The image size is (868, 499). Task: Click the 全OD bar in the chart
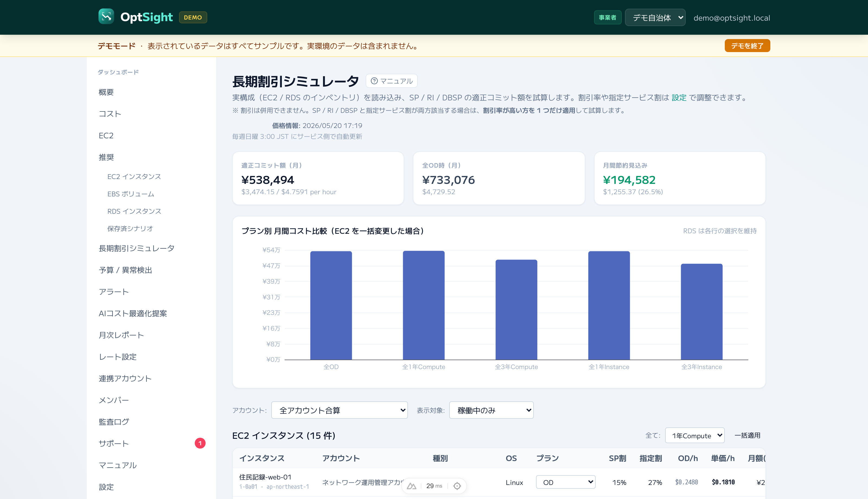point(331,305)
